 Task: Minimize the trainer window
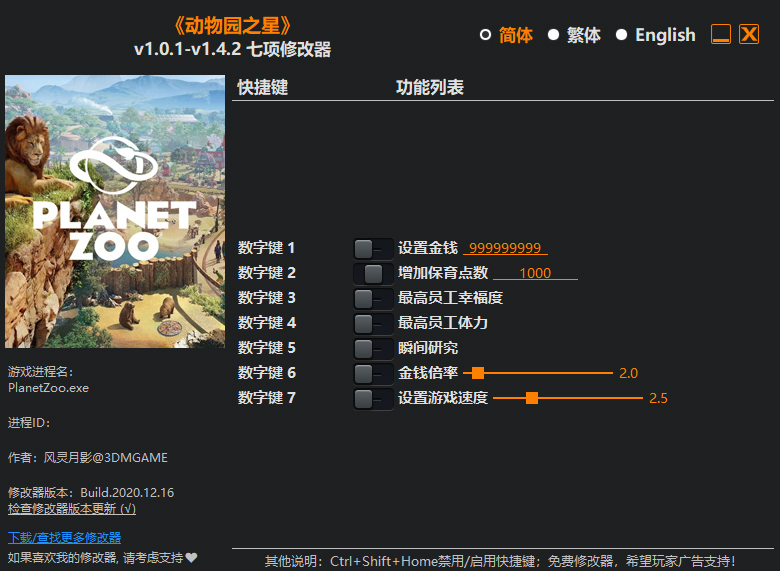(721, 34)
